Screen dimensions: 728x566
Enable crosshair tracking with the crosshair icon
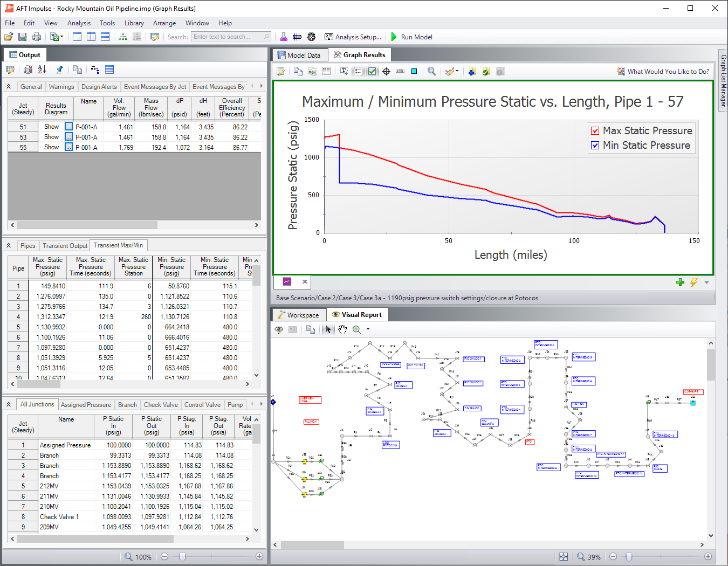386,71
